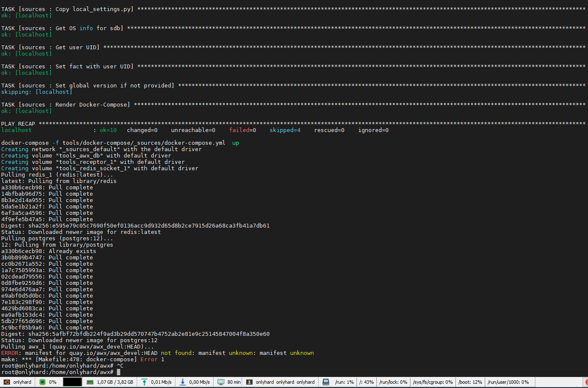
Task: Click the /run/user/1000: 0% taskbar entry
Action: click(x=509, y=382)
